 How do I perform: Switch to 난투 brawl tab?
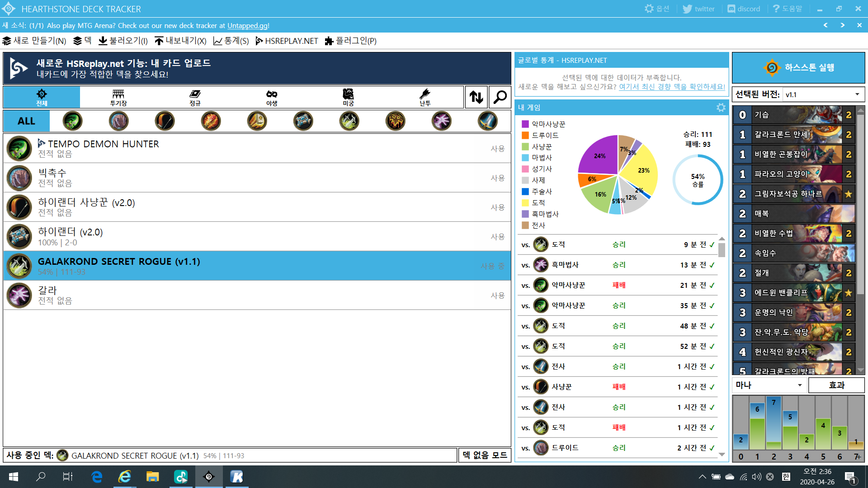pos(425,97)
